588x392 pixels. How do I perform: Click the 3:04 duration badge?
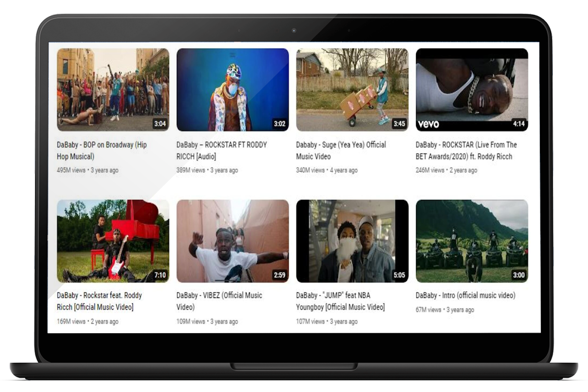click(160, 124)
